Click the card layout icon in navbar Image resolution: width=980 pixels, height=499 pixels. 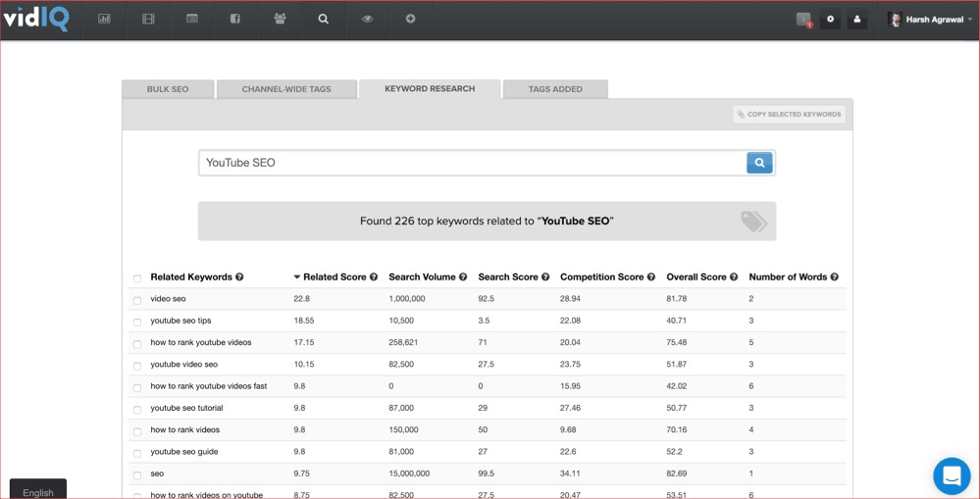192,20
